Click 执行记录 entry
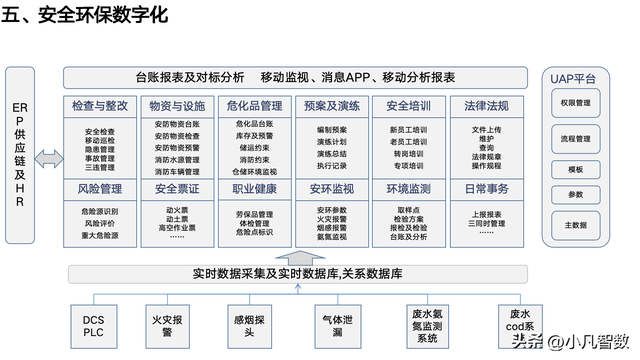 click(x=332, y=166)
